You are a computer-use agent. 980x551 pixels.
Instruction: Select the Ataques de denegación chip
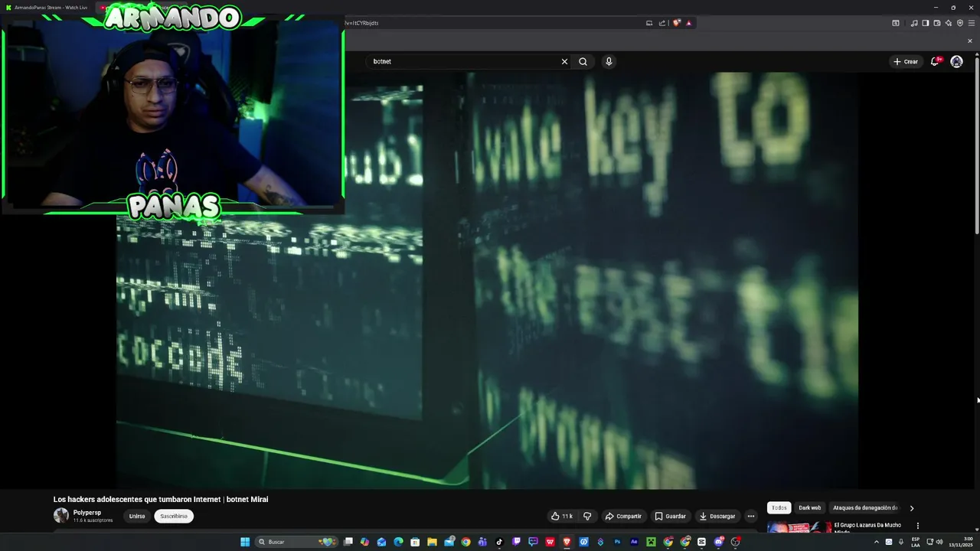coord(865,507)
